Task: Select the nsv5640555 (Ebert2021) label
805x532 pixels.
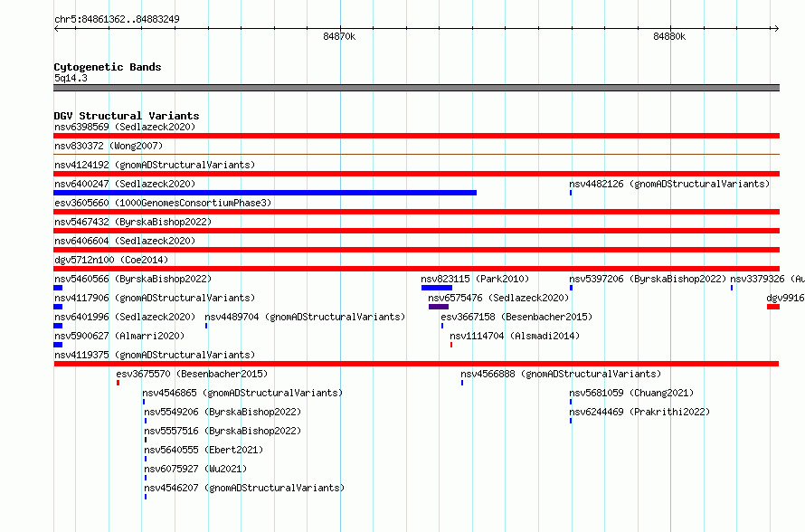Action: [x=204, y=450]
